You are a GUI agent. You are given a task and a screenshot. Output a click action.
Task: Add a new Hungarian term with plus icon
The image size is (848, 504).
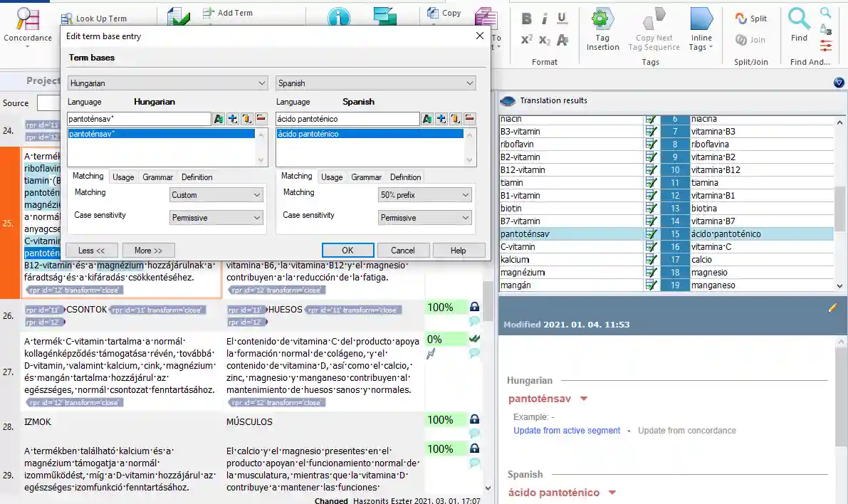(x=232, y=119)
